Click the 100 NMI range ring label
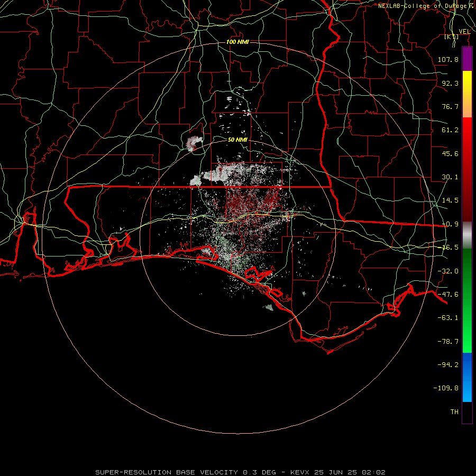Image resolution: width=476 pixels, height=476 pixels. (x=237, y=42)
